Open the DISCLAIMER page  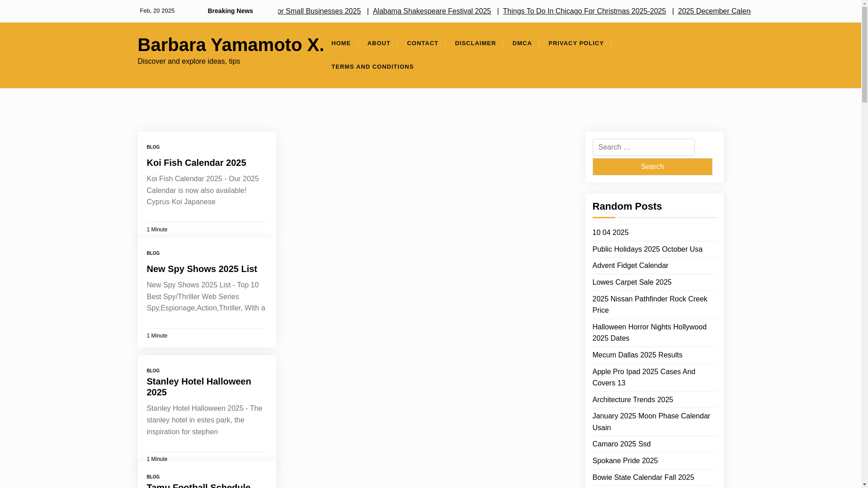475,43
